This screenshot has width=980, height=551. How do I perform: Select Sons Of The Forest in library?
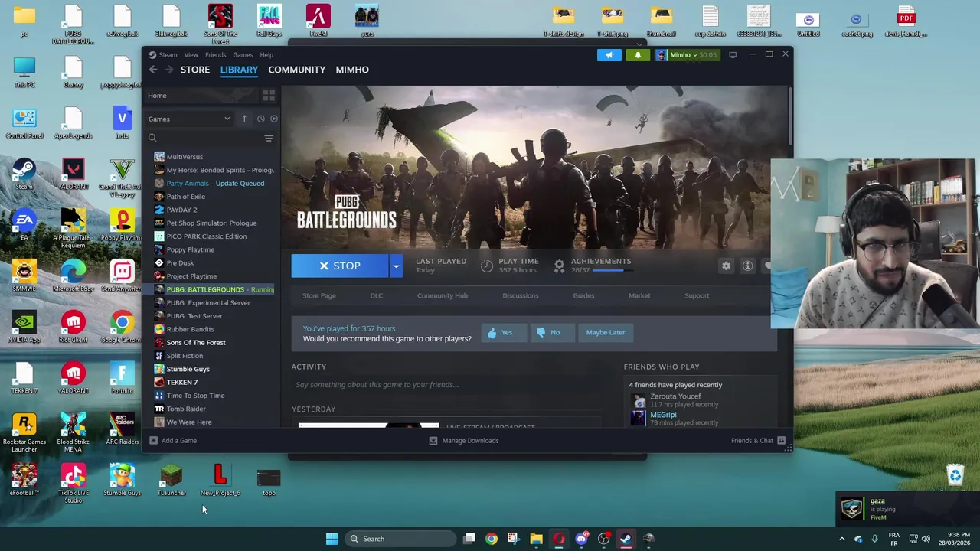pos(196,342)
